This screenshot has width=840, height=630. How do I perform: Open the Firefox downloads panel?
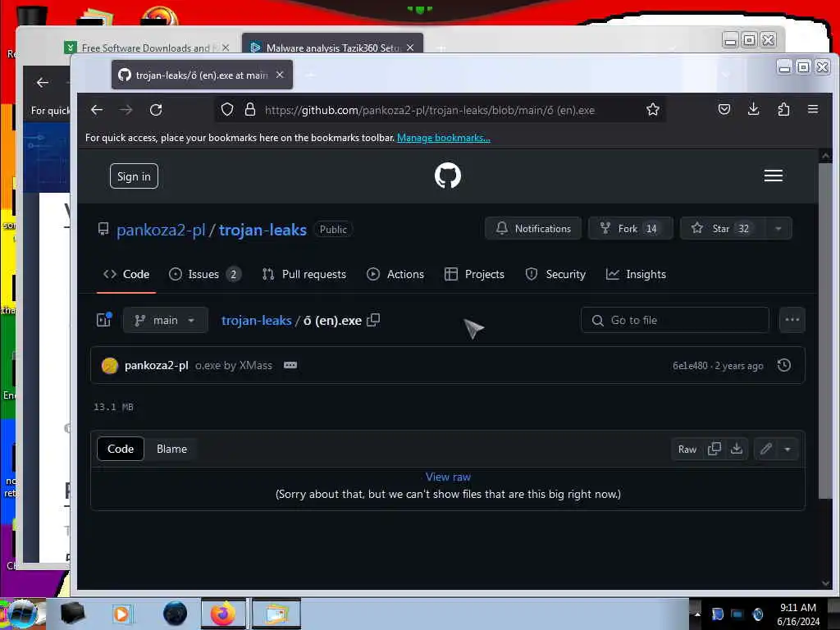pos(753,109)
